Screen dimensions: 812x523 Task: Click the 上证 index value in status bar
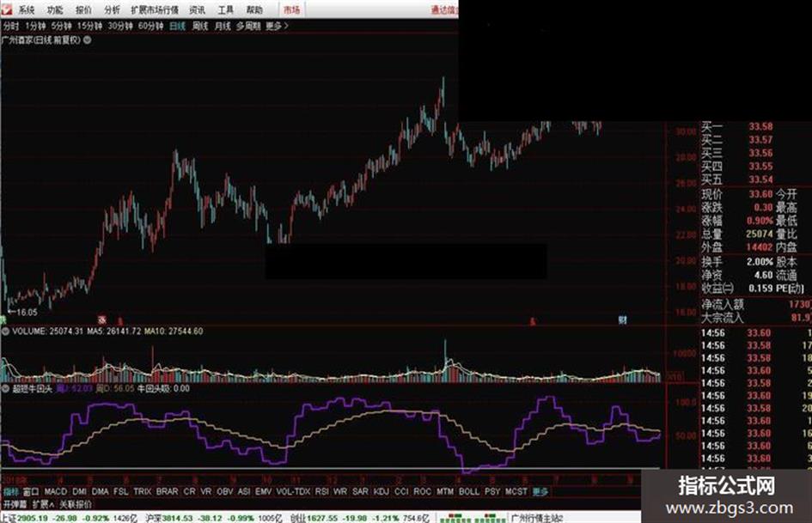[32, 519]
